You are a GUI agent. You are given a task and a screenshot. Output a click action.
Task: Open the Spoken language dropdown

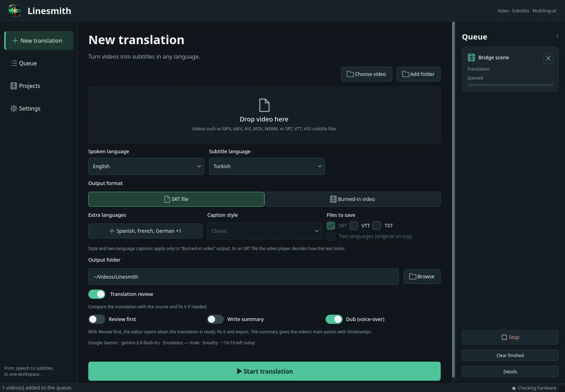pyautogui.click(x=146, y=166)
